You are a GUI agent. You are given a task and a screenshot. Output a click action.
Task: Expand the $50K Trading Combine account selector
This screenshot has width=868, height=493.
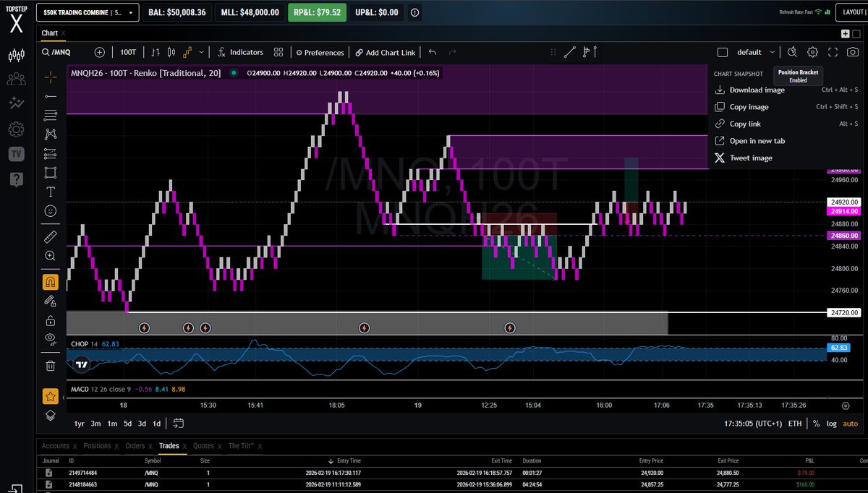pos(87,12)
